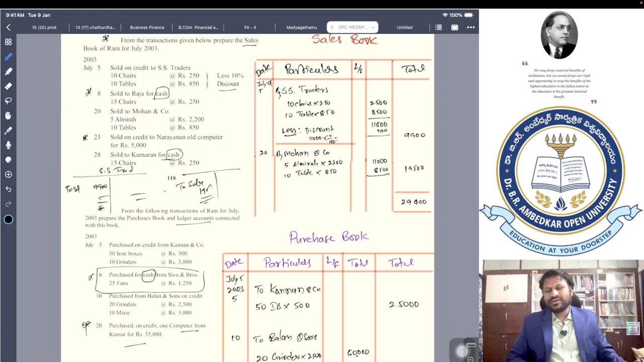644x362 pixels.
Task: Click the BRAOU badge on the webcam video
Action: (633, 328)
